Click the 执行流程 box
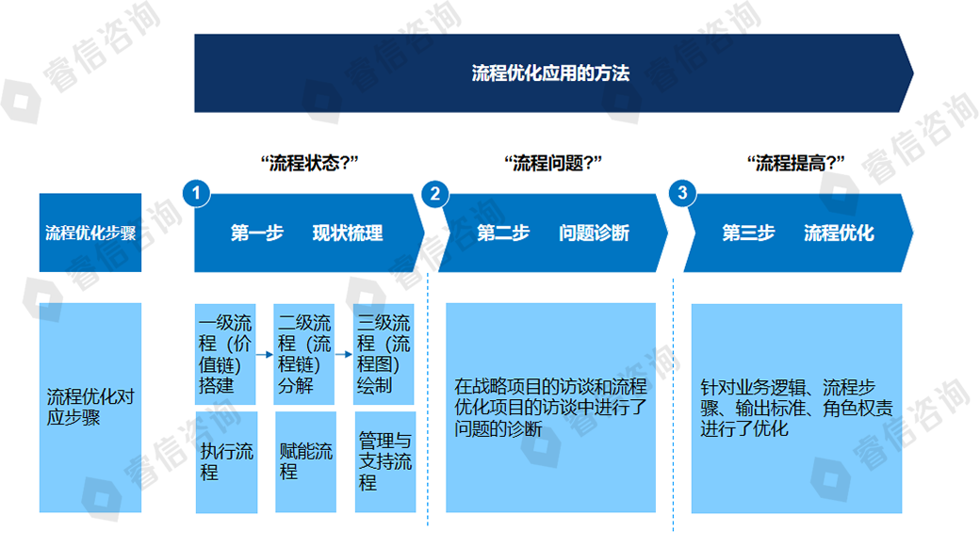980x547 pixels. coord(226,461)
